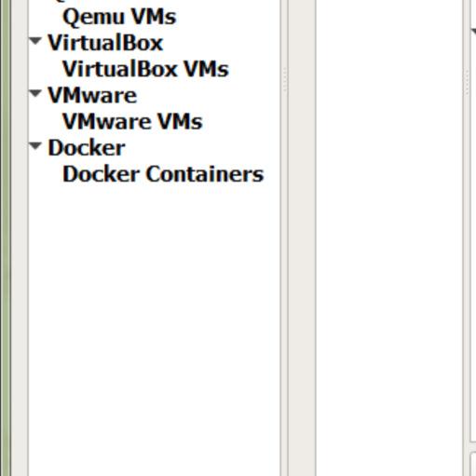Screen dimensions: 476x476
Task: Click the dotted splitter handle beside tree panel
Action: pyautogui.click(x=285, y=79)
